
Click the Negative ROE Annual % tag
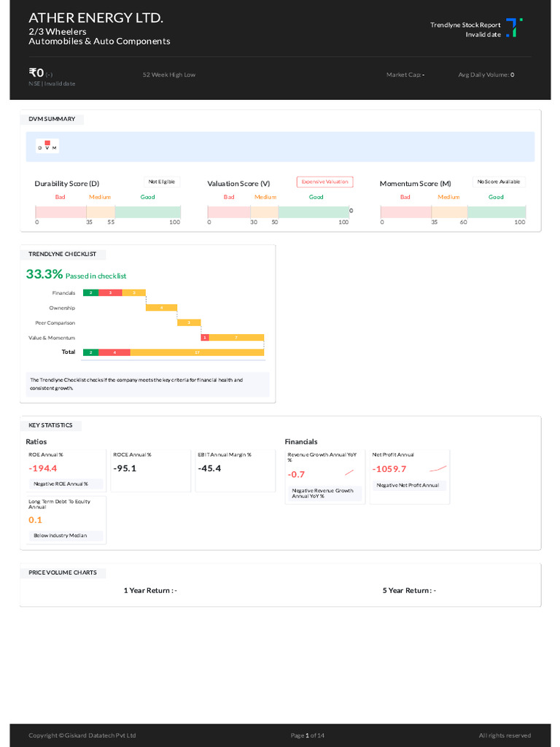tap(61, 484)
